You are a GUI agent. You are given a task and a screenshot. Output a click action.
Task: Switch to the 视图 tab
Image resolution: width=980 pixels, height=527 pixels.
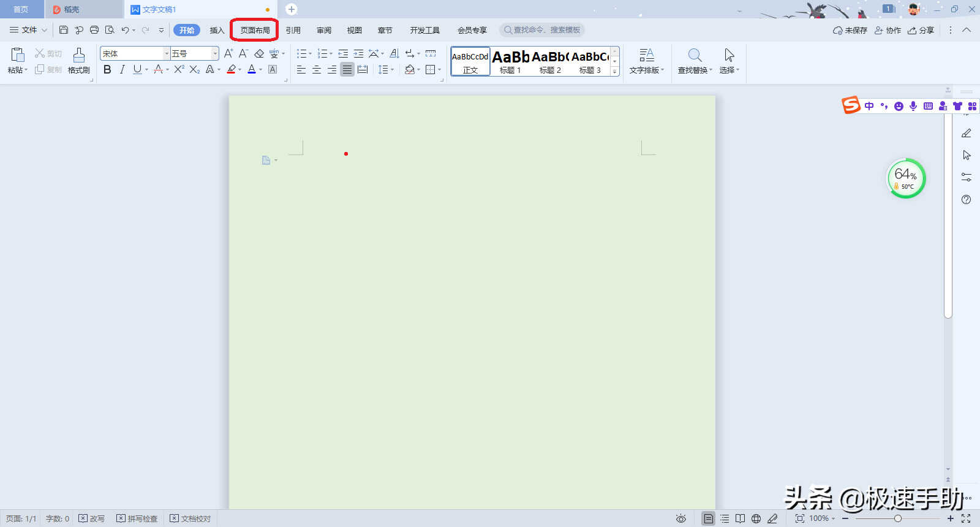354,30
